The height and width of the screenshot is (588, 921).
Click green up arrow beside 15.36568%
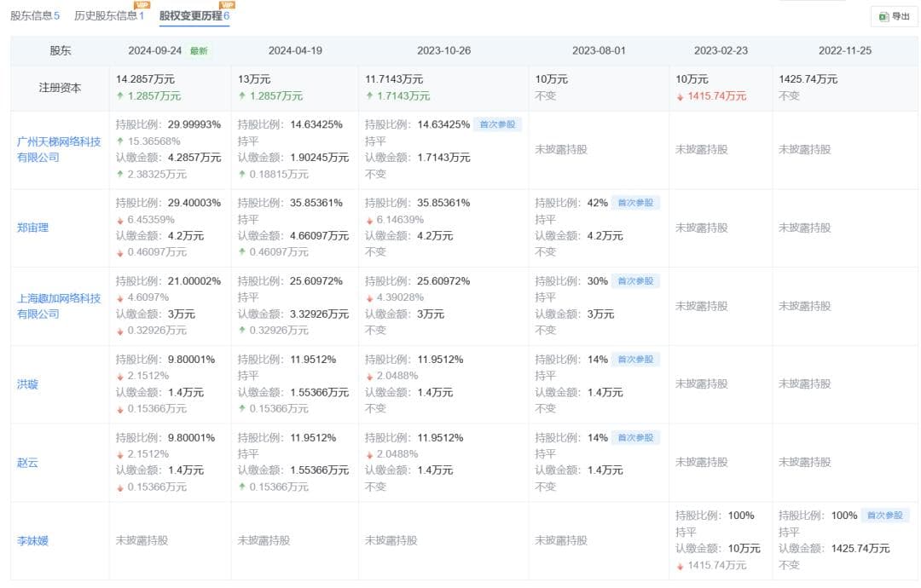120,141
